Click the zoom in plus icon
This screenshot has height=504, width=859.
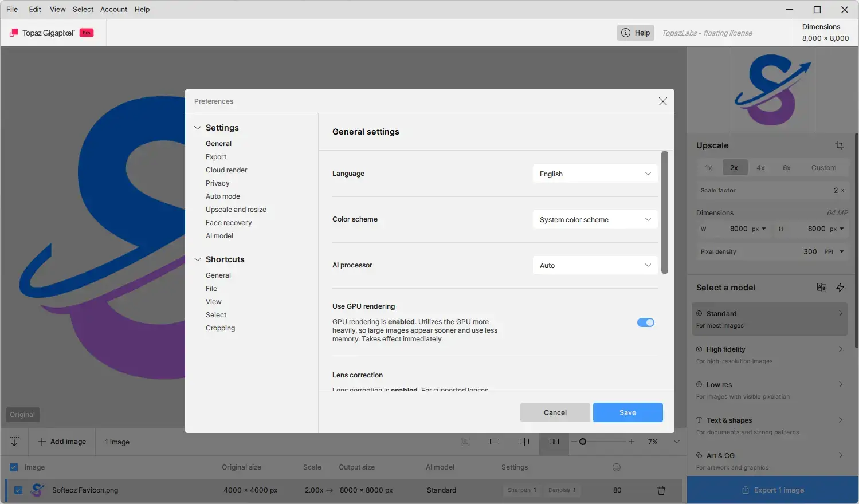(631, 442)
